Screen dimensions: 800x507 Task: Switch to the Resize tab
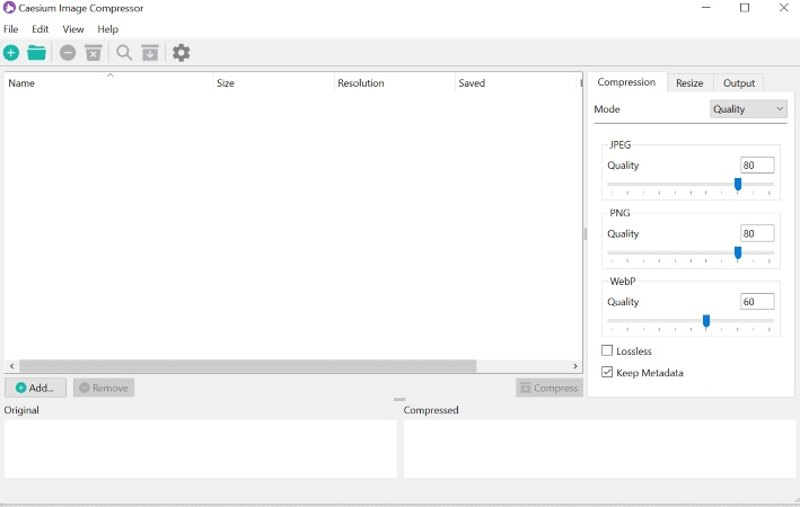click(689, 83)
